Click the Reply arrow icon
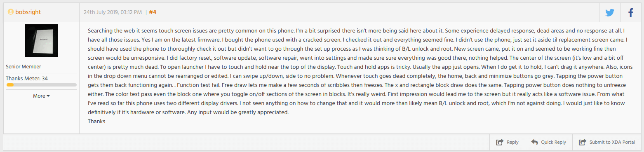The height and width of the screenshot is (152, 644). click(499, 142)
